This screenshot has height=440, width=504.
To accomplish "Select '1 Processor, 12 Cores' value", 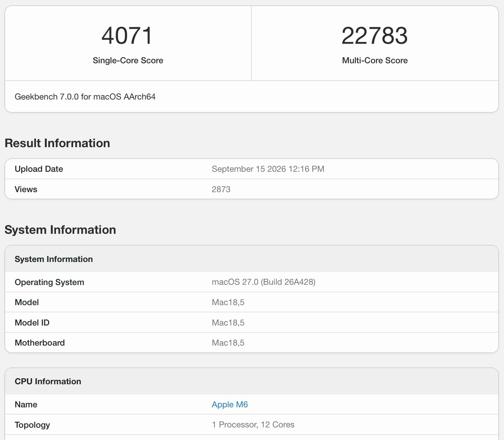I will coord(253,425).
